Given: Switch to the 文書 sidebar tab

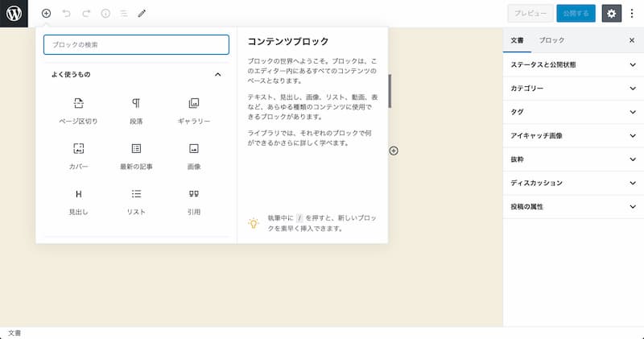Looking at the screenshot, I should pyautogui.click(x=517, y=40).
